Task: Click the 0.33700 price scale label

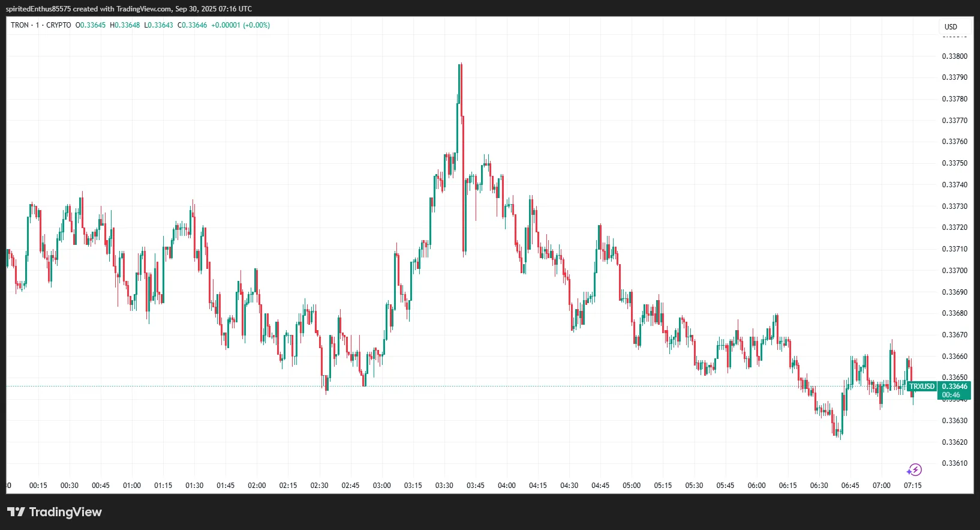Action: pyautogui.click(x=954, y=271)
